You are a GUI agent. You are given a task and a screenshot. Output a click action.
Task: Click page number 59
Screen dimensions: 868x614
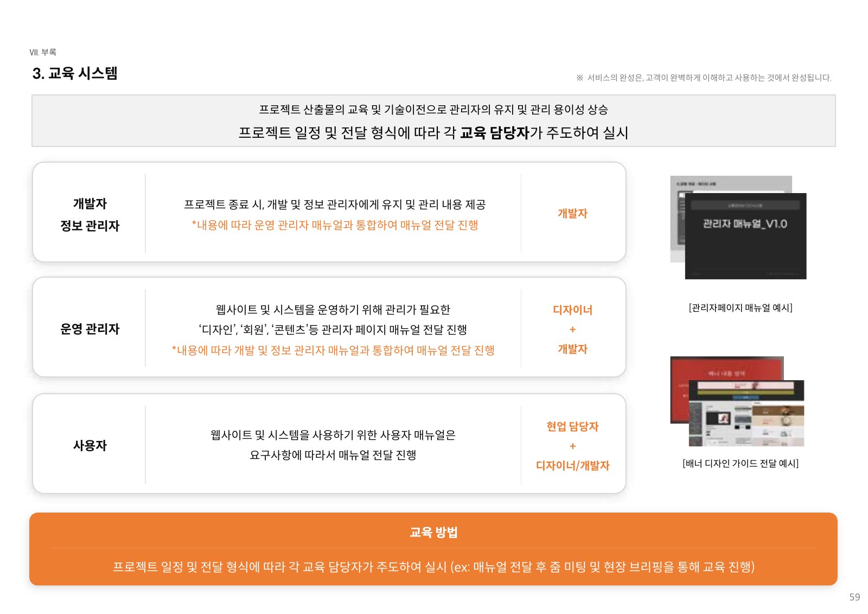[854, 597]
